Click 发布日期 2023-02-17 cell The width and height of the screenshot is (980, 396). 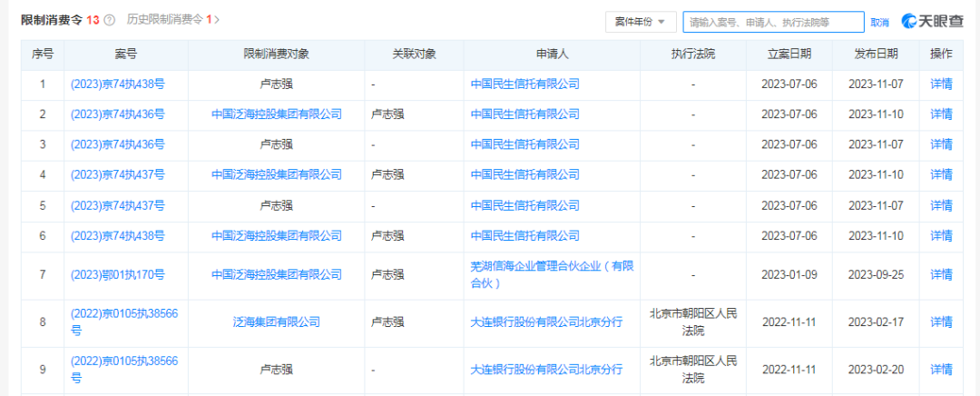tap(876, 322)
